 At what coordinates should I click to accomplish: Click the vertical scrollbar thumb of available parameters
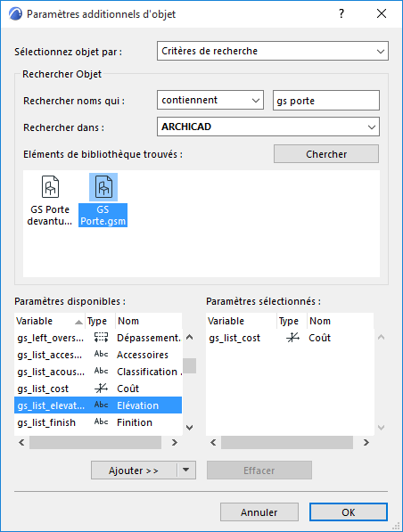[190, 365]
